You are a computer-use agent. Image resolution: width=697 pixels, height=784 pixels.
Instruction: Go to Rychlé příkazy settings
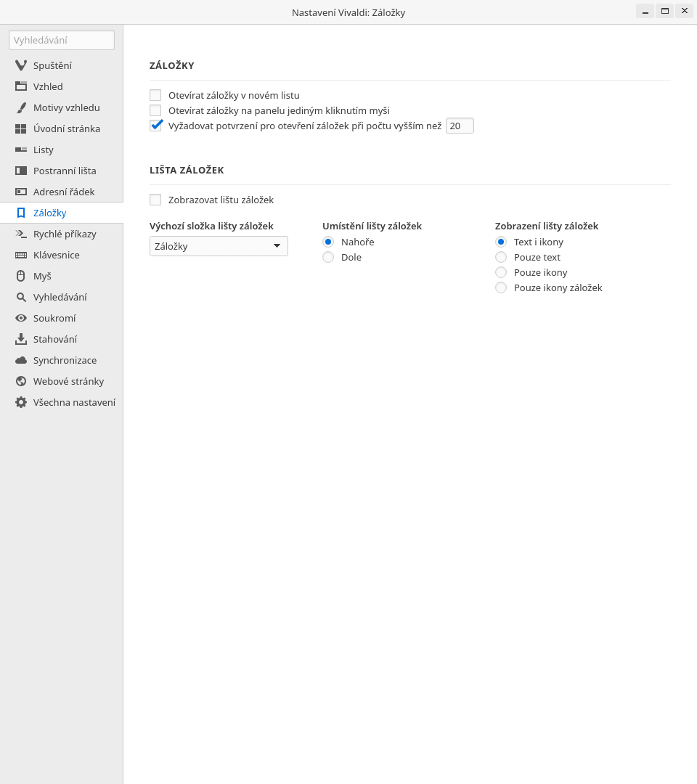point(62,234)
